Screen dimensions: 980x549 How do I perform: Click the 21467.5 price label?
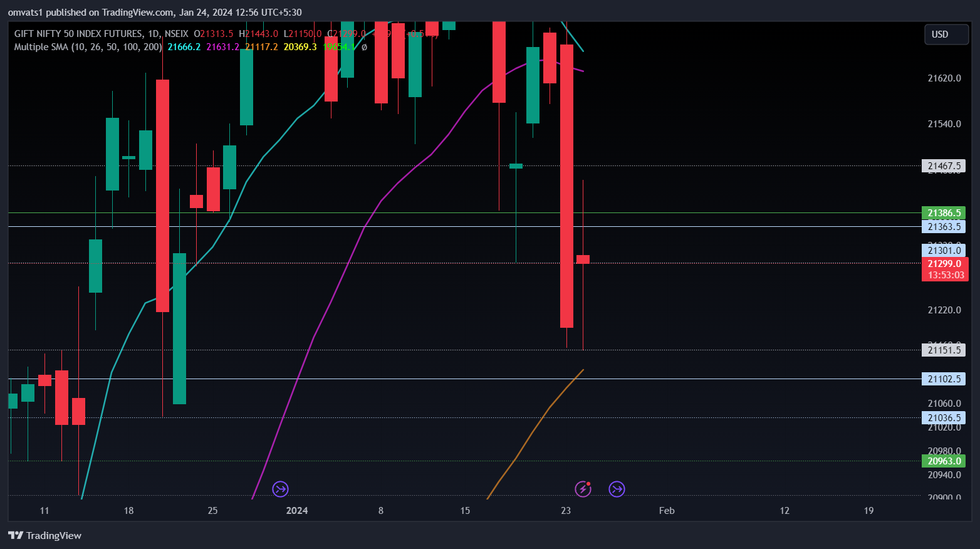[944, 166]
